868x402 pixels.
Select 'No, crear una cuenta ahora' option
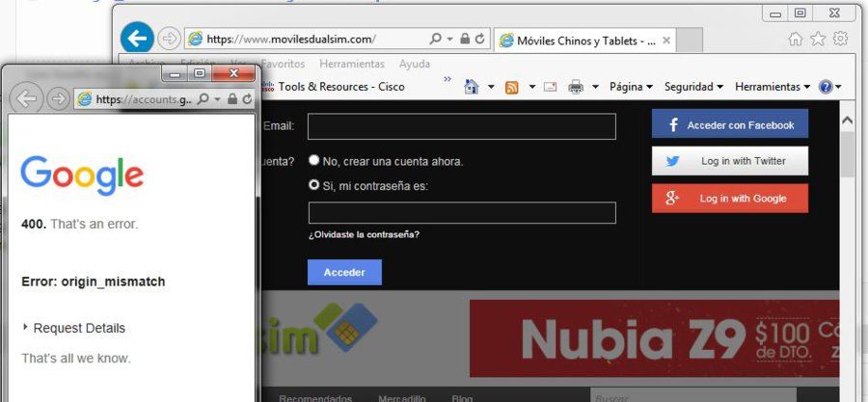pos(314,160)
